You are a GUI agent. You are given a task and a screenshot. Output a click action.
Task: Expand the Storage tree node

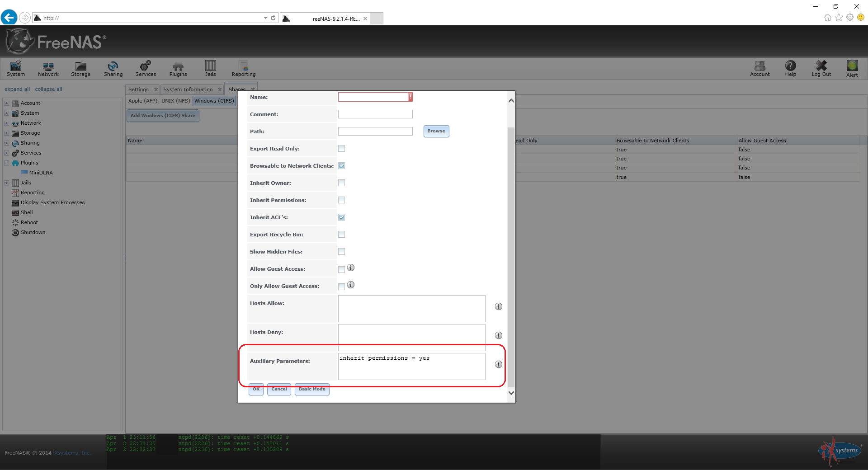point(7,133)
